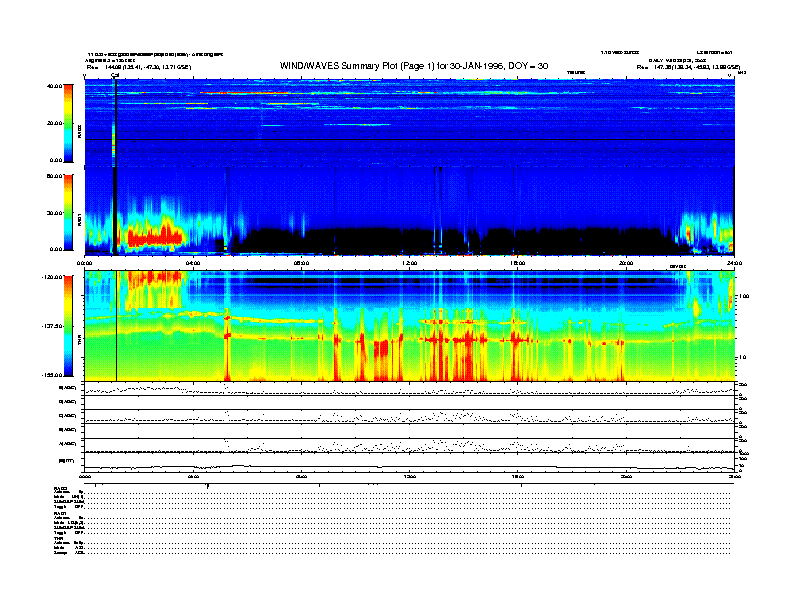Click the 30.00 color scale label
The width and height of the screenshot is (792, 612).
pyautogui.click(x=54, y=213)
